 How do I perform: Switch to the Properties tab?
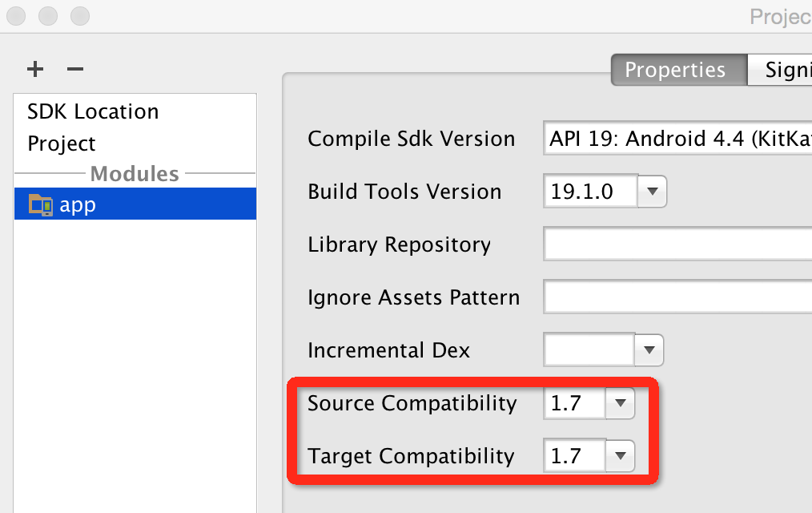click(675, 70)
